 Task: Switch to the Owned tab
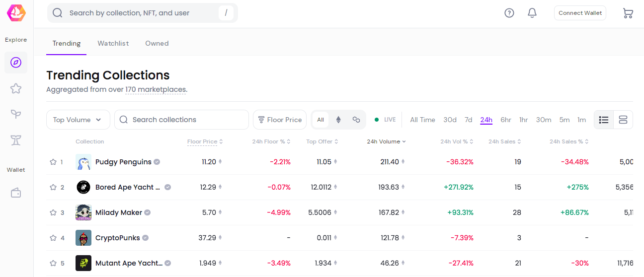point(157,43)
